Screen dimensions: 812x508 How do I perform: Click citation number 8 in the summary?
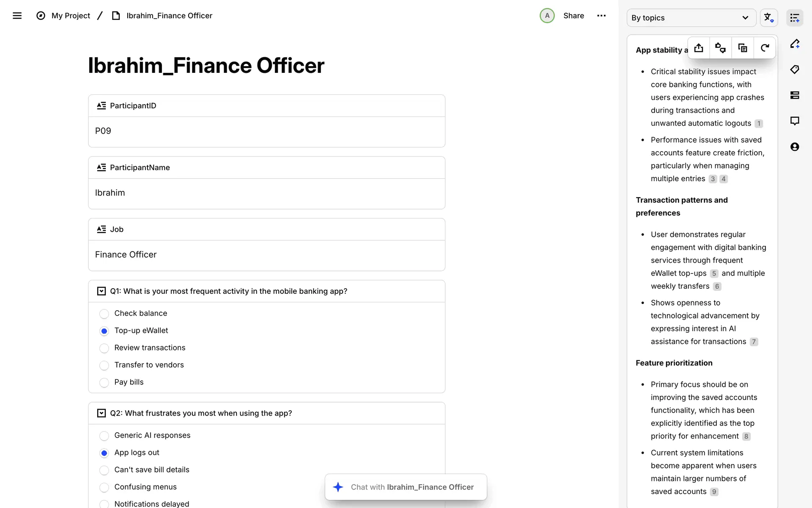click(x=746, y=436)
